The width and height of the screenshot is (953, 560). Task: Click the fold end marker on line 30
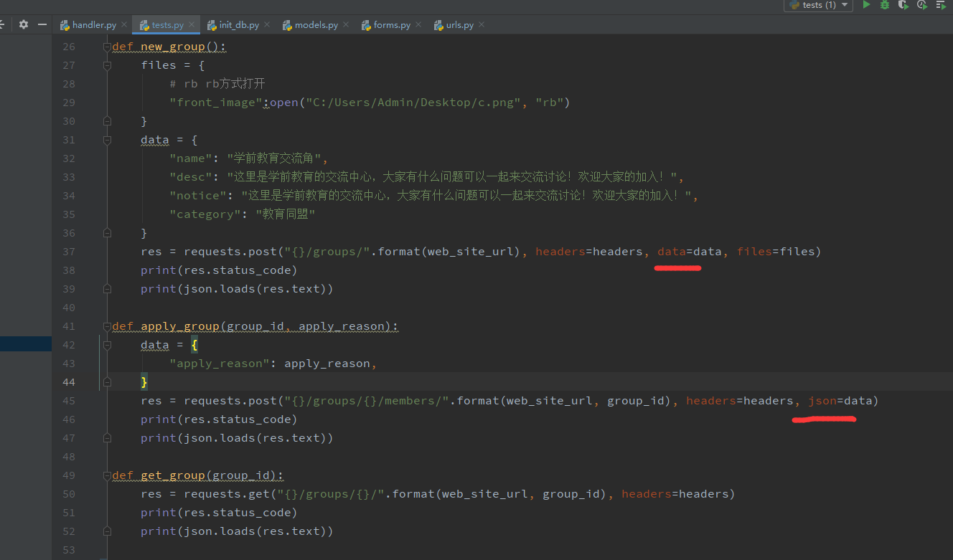[x=107, y=121]
